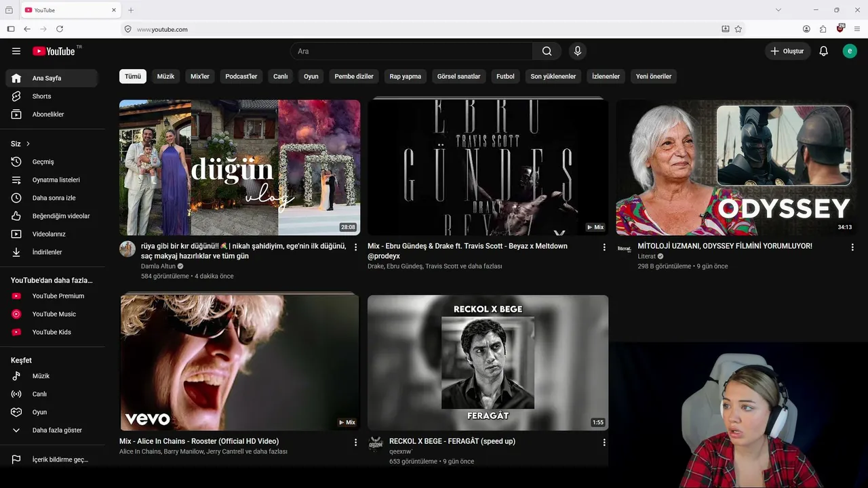This screenshot has height=488, width=868.
Task: Open the YouTube guide hamburger menu
Action: click(x=16, y=51)
